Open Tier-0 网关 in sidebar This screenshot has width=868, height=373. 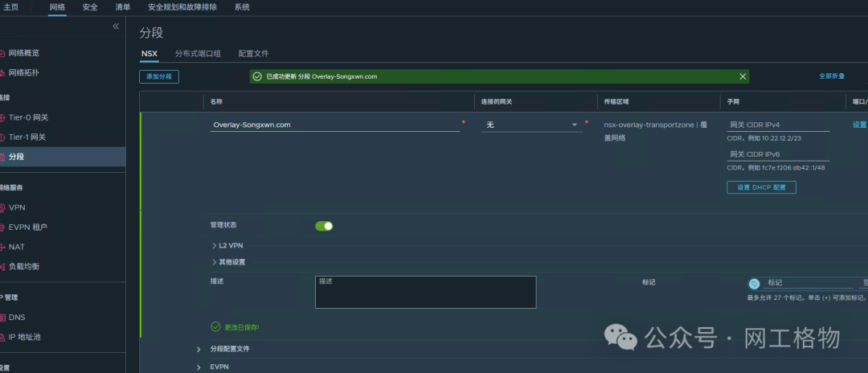tap(28, 117)
